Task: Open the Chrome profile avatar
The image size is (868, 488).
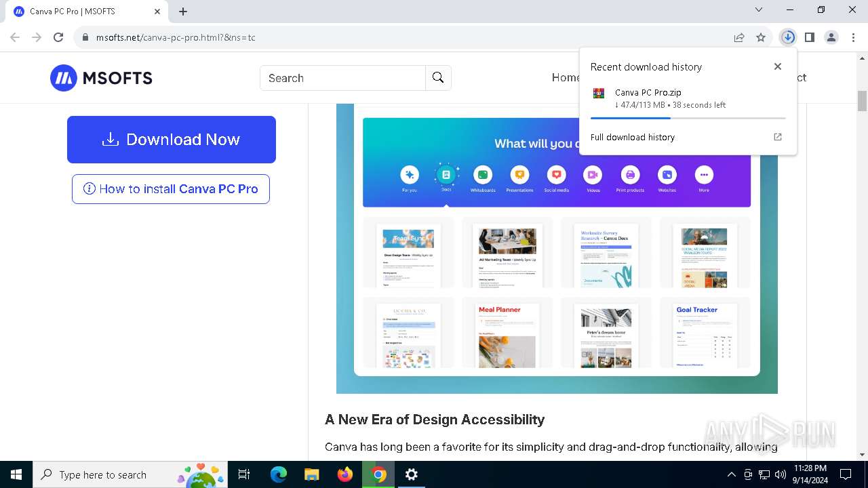Action: point(831,37)
